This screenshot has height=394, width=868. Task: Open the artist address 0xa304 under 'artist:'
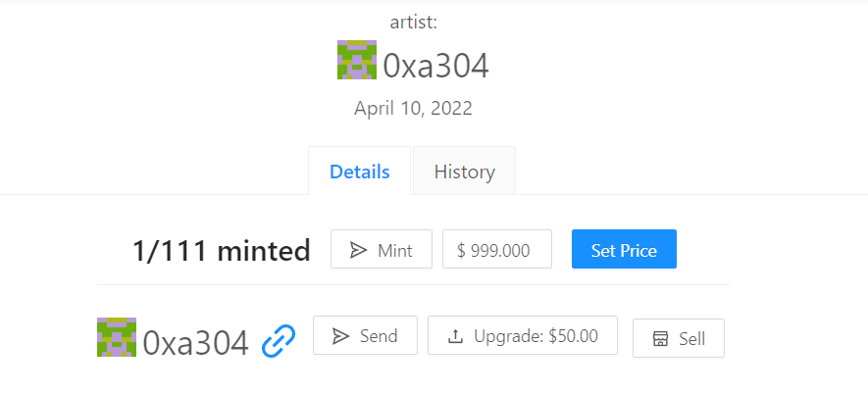[x=436, y=67]
